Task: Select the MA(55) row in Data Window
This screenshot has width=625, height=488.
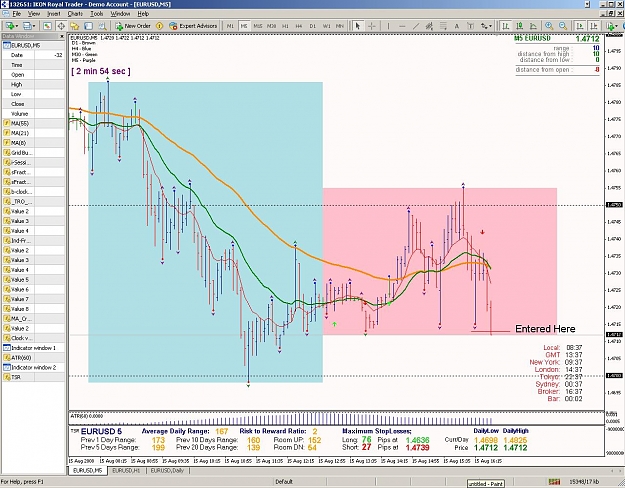Action: click(x=33, y=123)
